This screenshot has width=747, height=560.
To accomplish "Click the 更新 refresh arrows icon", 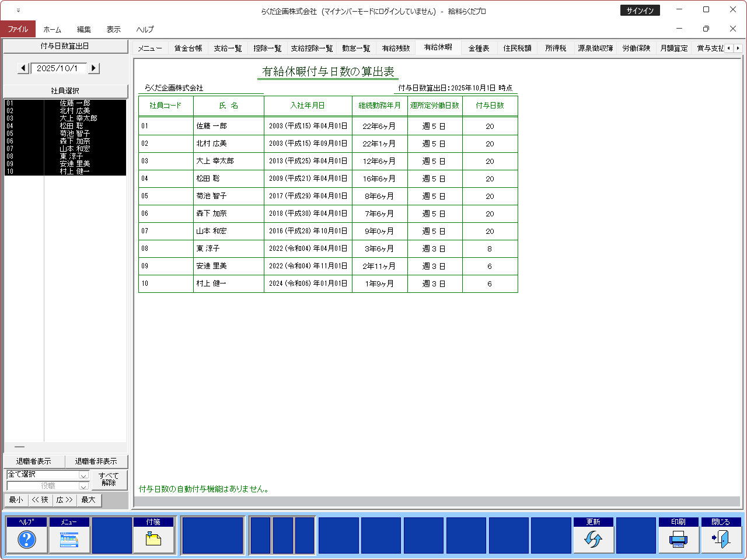I will pos(593,540).
